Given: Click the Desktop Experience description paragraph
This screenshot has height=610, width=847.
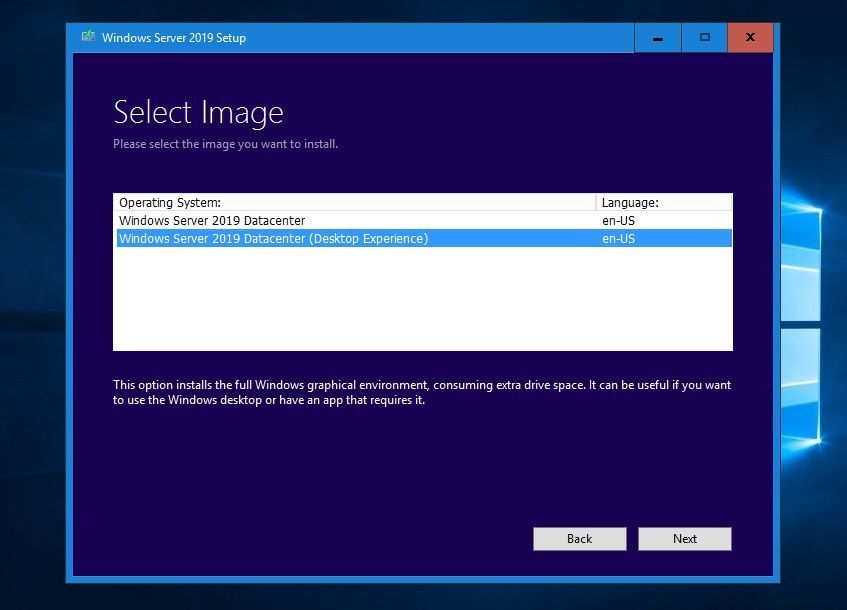Looking at the screenshot, I should (420, 392).
